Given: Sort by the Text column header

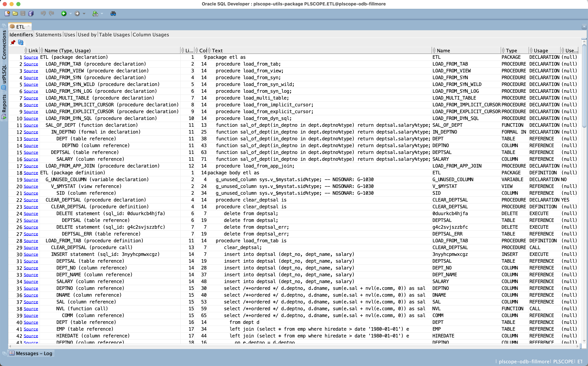Looking at the screenshot, I should [320, 50].
